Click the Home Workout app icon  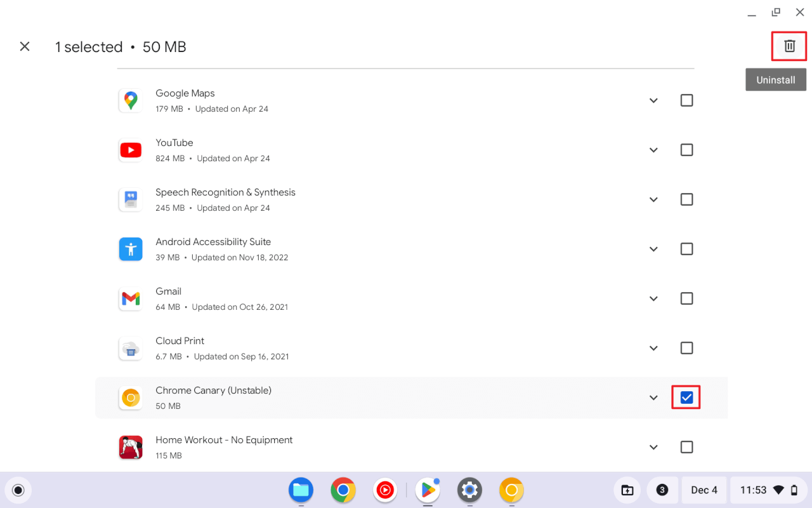pyautogui.click(x=131, y=447)
